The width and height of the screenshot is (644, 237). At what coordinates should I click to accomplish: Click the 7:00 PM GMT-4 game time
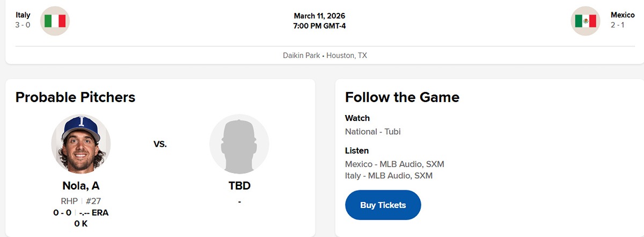[x=319, y=26]
